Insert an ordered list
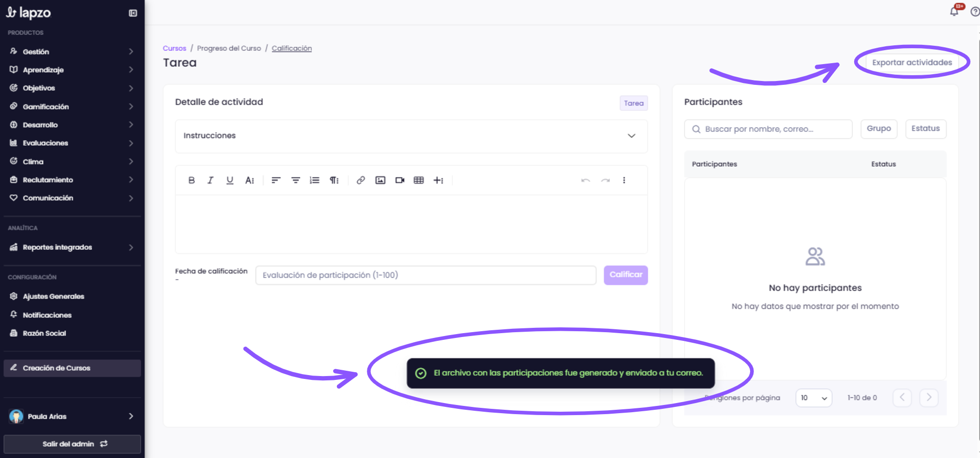The image size is (980, 458). point(315,180)
